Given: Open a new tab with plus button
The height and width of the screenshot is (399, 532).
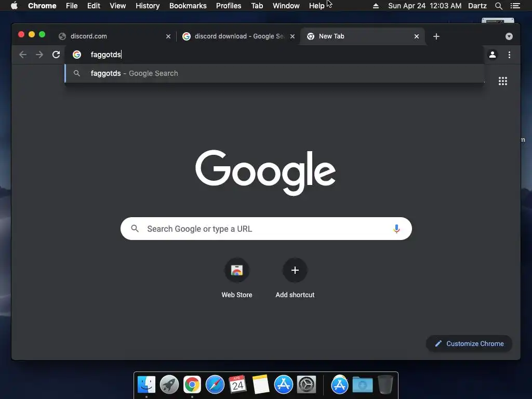Looking at the screenshot, I should pos(436,36).
